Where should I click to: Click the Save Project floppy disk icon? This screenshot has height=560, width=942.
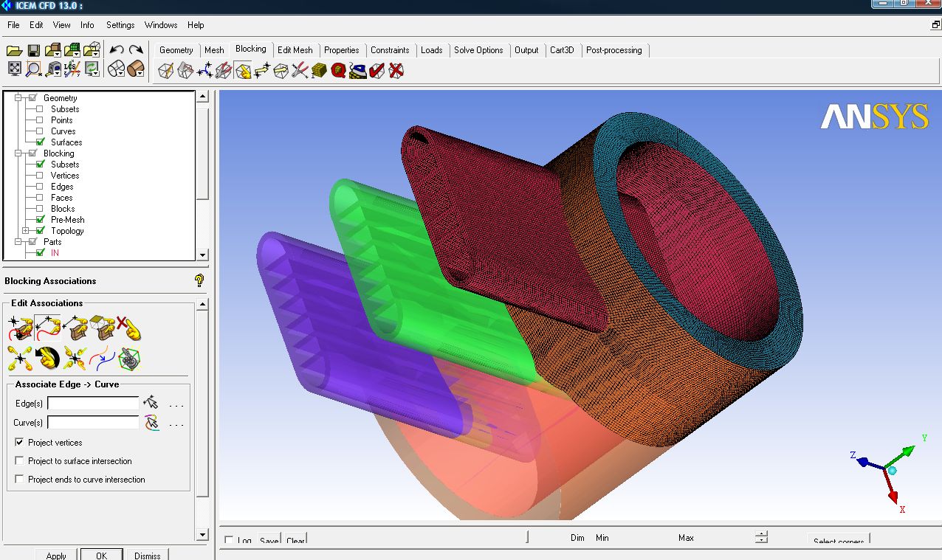point(33,50)
